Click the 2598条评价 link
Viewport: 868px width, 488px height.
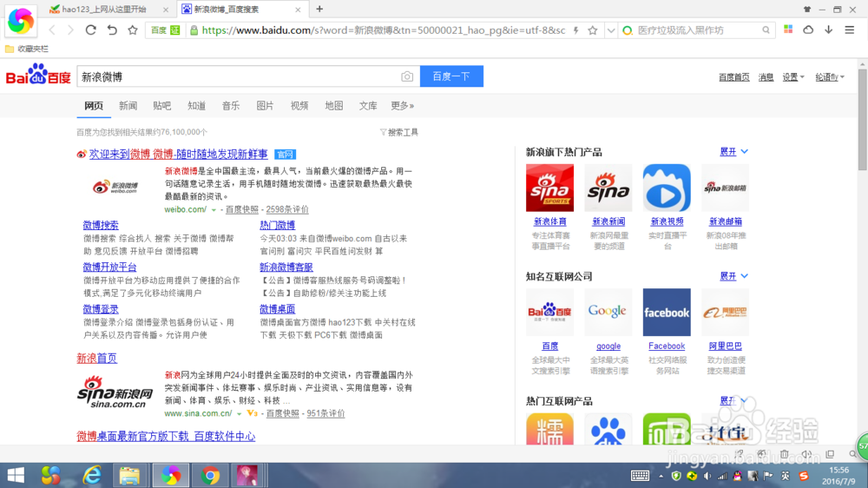coord(287,209)
